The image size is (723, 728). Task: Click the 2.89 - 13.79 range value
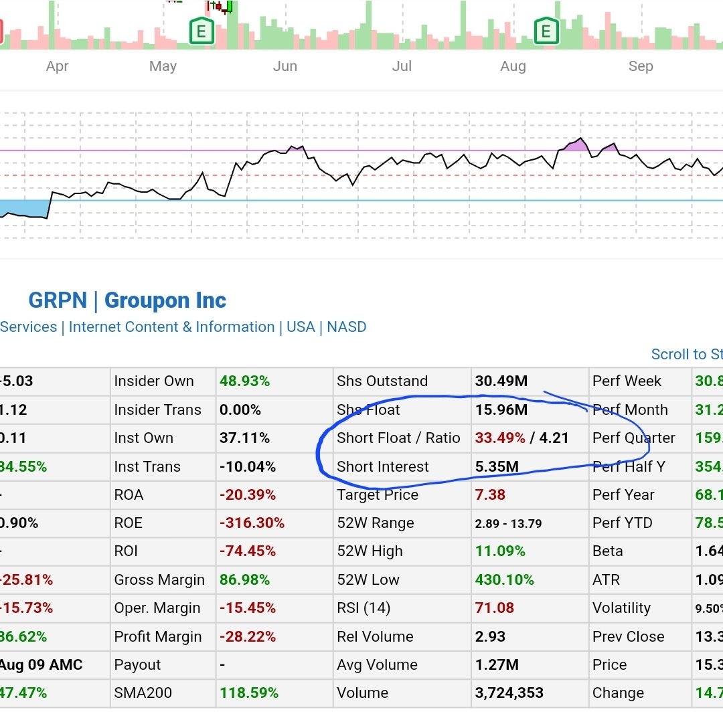click(x=508, y=524)
